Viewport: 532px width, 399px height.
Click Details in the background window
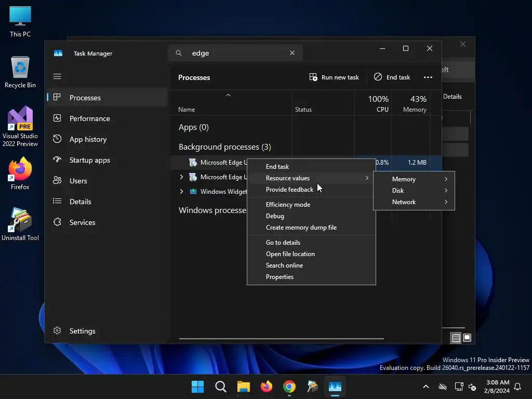[453, 97]
